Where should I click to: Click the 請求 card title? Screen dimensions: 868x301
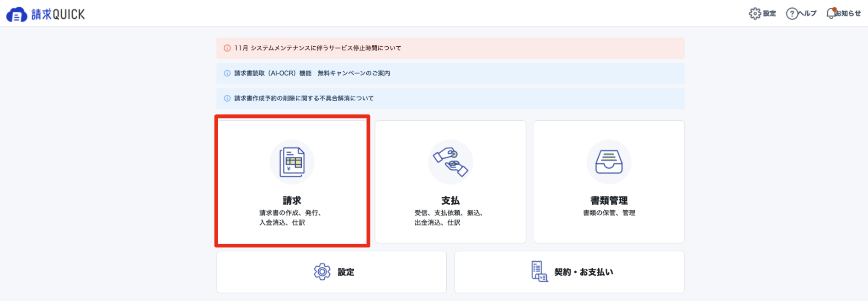click(292, 200)
